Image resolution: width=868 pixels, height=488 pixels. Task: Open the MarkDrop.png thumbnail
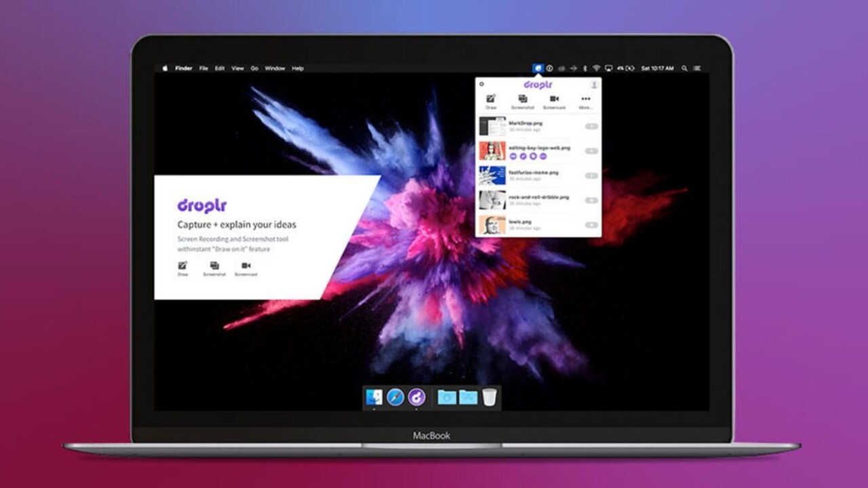pos(492,126)
